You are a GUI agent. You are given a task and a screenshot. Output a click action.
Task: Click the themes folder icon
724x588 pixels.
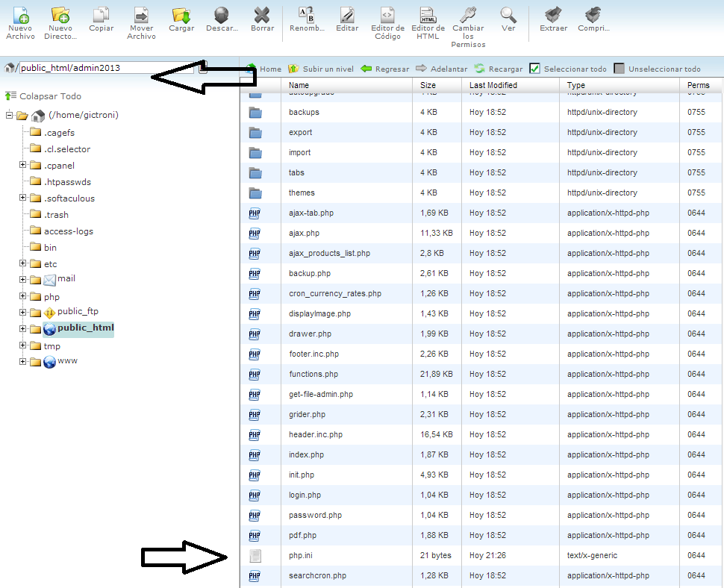[255, 193]
